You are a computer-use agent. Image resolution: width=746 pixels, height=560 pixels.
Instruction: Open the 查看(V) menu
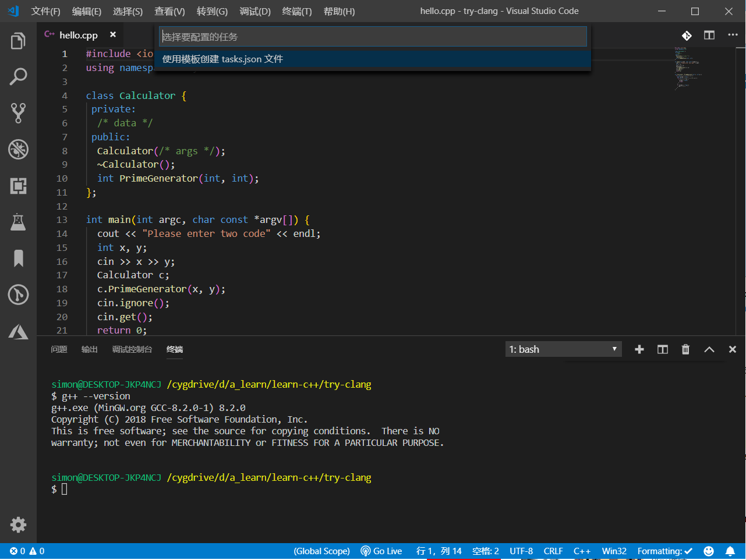pyautogui.click(x=169, y=11)
